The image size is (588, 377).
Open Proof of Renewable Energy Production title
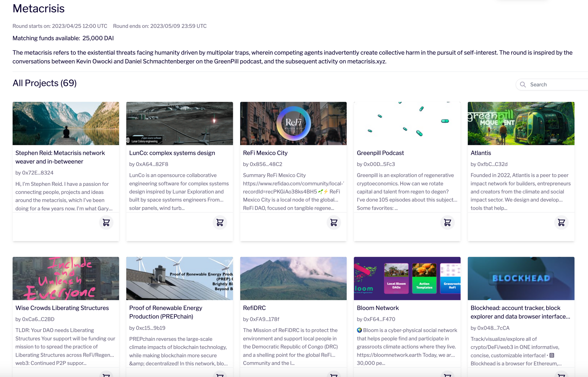pos(166,312)
